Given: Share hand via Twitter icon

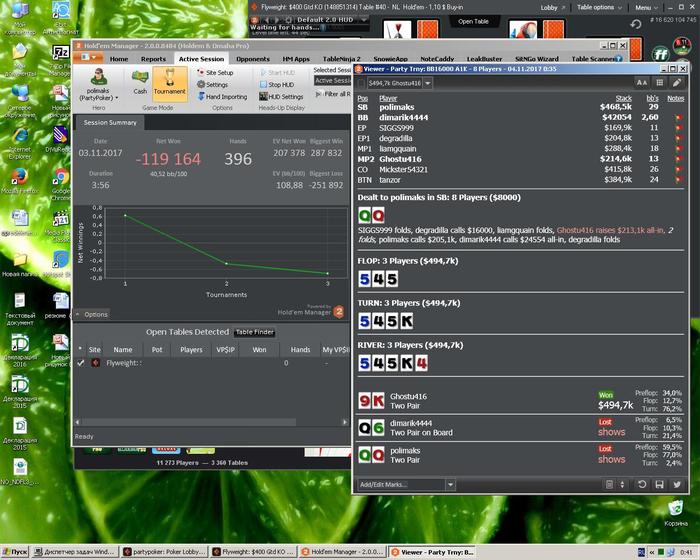Looking at the screenshot, I should point(677,485).
